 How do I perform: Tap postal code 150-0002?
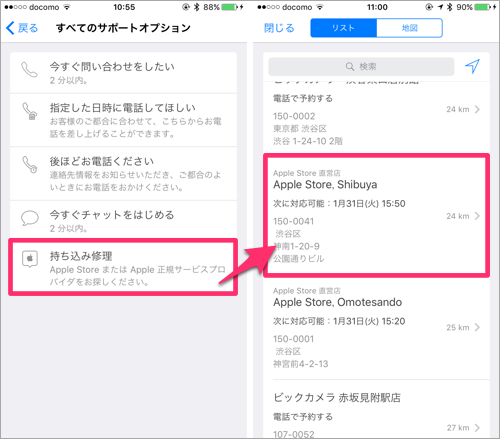294,116
